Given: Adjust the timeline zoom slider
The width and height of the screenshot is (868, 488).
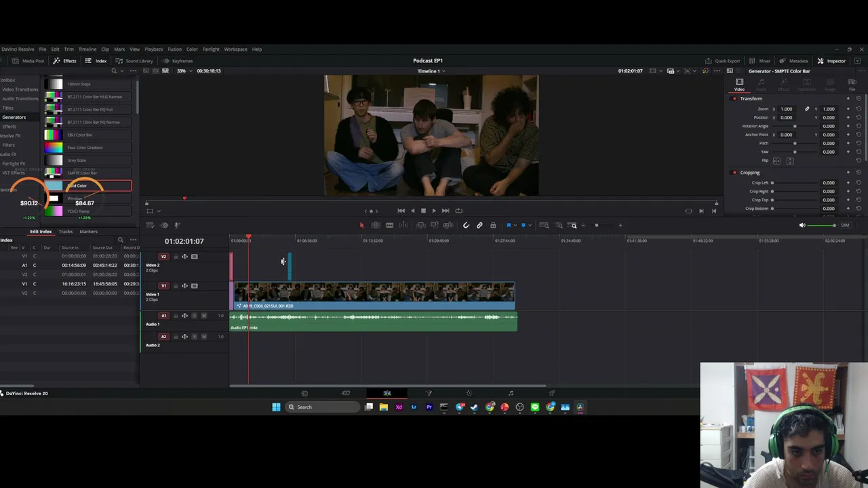Looking at the screenshot, I should click(x=601, y=225).
